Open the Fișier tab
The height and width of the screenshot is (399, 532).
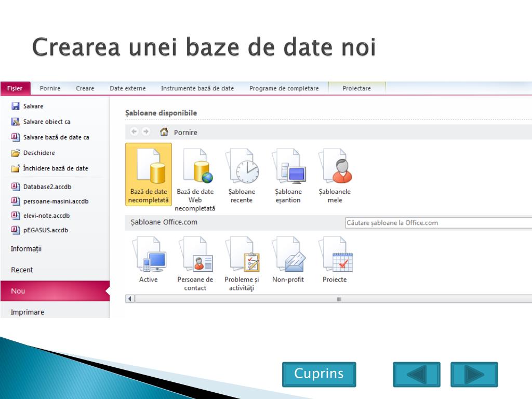pos(15,88)
